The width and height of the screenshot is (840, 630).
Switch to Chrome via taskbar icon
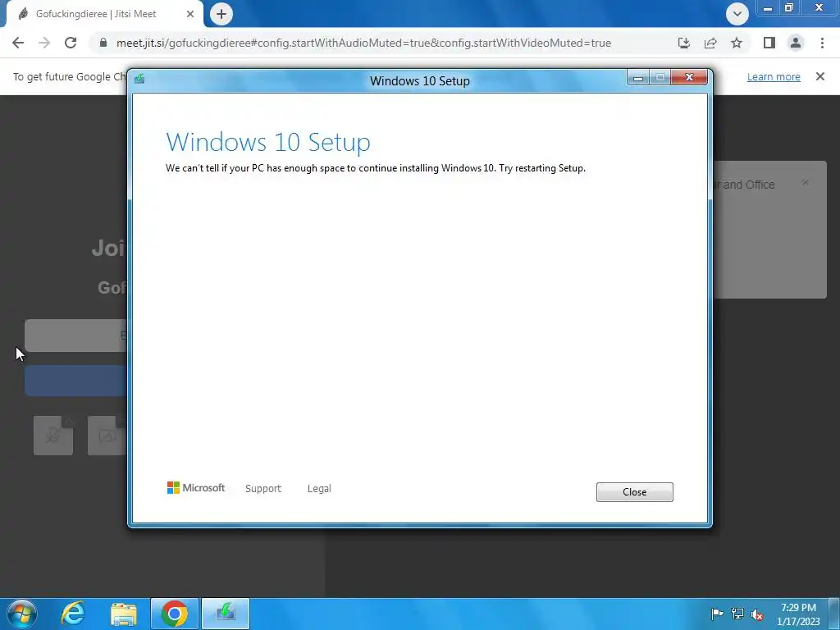pos(175,614)
